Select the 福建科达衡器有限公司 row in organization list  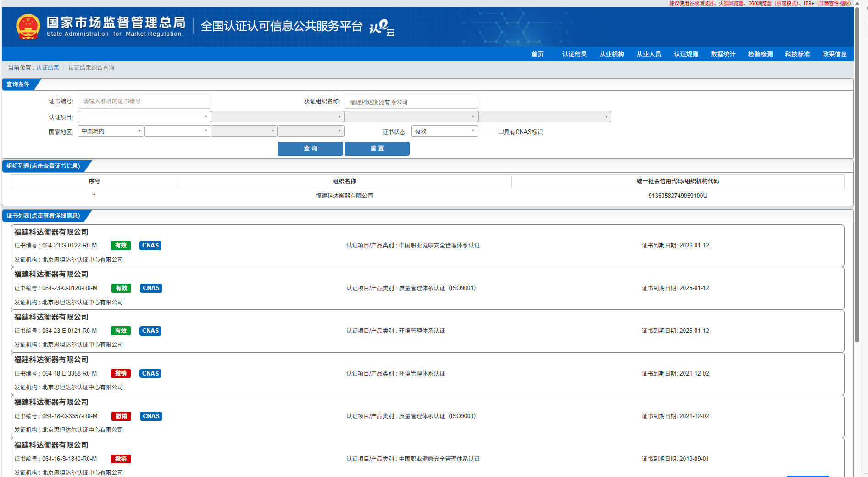pyautogui.click(x=344, y=196)
